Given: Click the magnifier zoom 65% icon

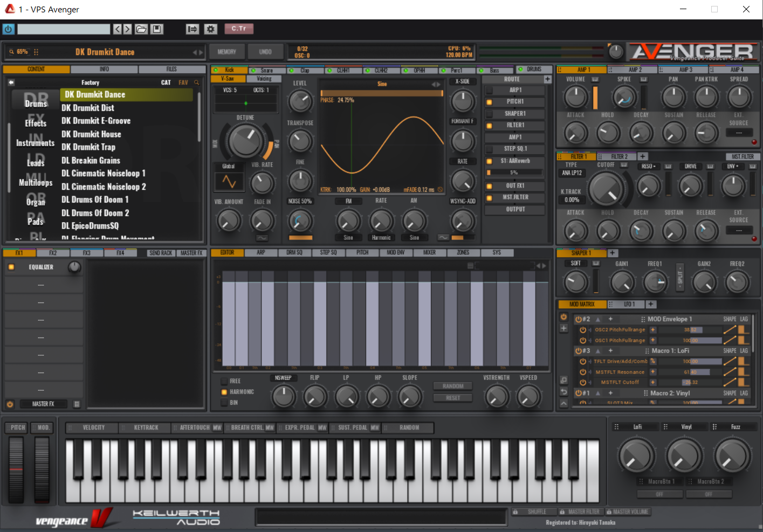Looking at the screenshot, I should [x=11, y=52].
